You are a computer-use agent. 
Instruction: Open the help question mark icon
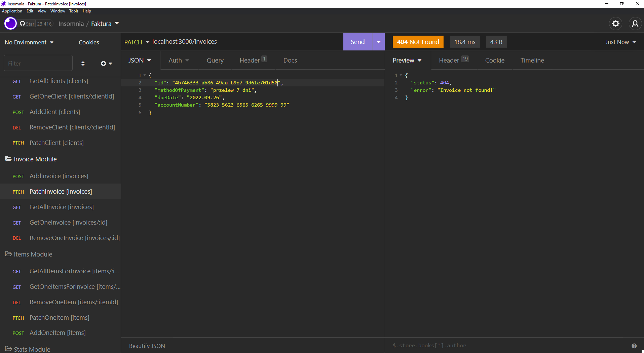(x=634, y=346)
